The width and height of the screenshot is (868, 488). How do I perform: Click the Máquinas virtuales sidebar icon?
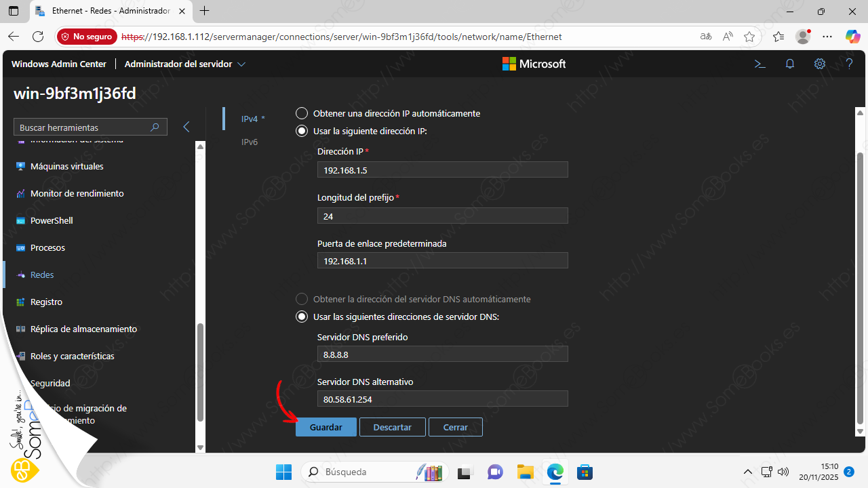20,166
